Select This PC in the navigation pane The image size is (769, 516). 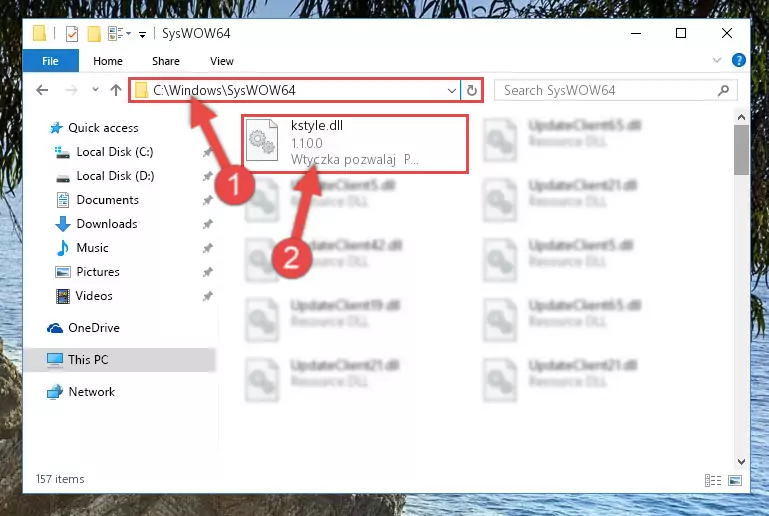[x=119, y=360]
